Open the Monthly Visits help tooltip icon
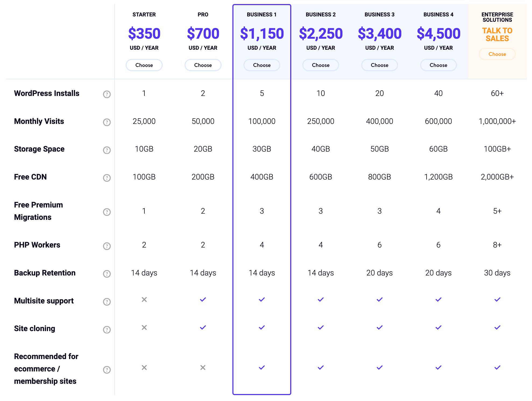532x401 pixels. [x=107, y=122]
